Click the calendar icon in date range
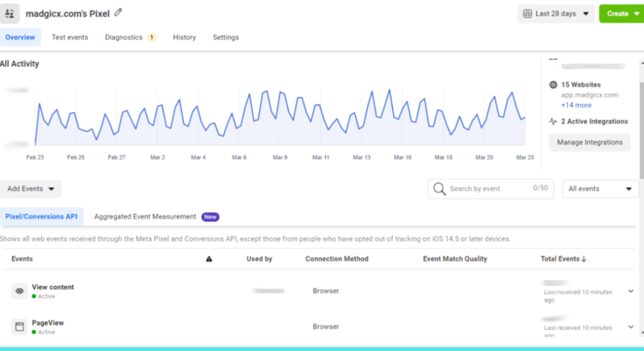This screenshot has height=351, width=644. tap(528, 14)
